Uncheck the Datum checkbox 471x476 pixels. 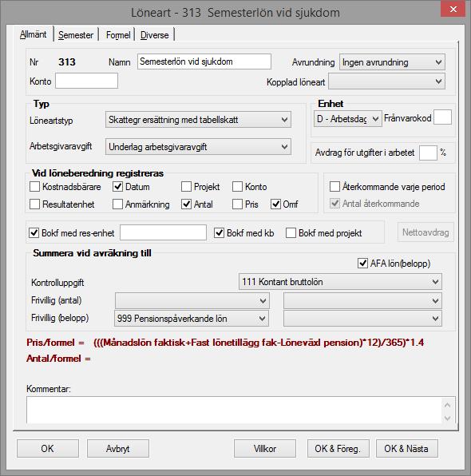(x=117, y=186)
